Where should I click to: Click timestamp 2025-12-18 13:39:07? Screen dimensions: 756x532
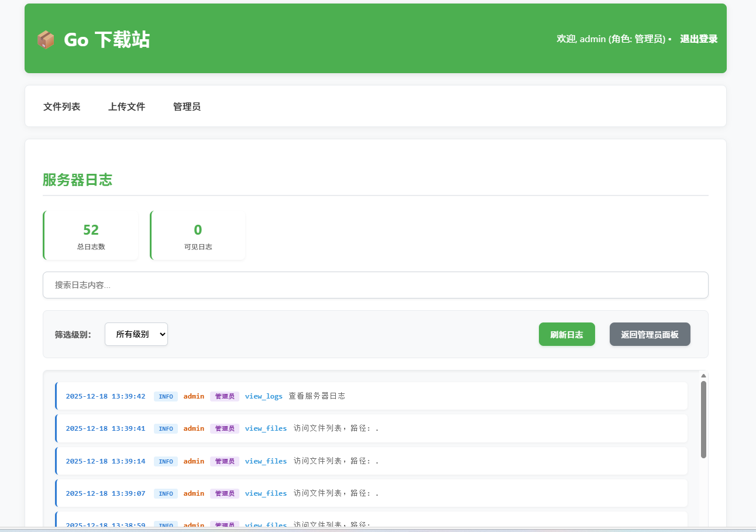click(105, 493)
